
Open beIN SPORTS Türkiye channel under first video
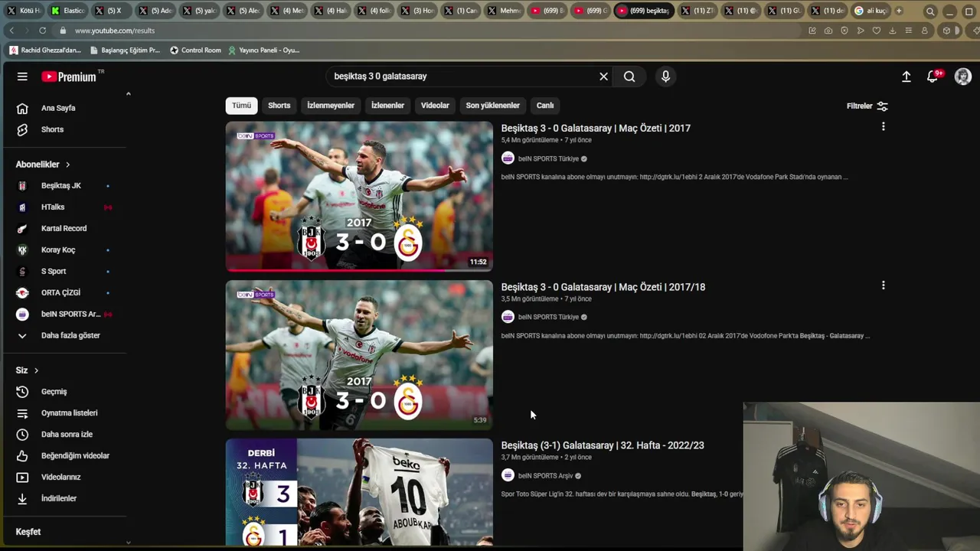pyautogui.click(x=548, y=159)
